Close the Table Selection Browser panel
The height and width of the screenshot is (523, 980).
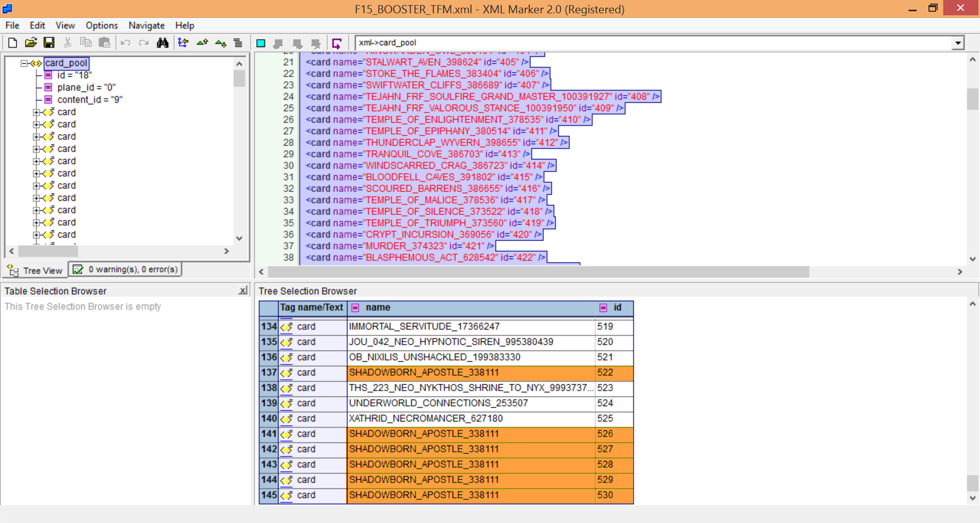tap(242, 291)
